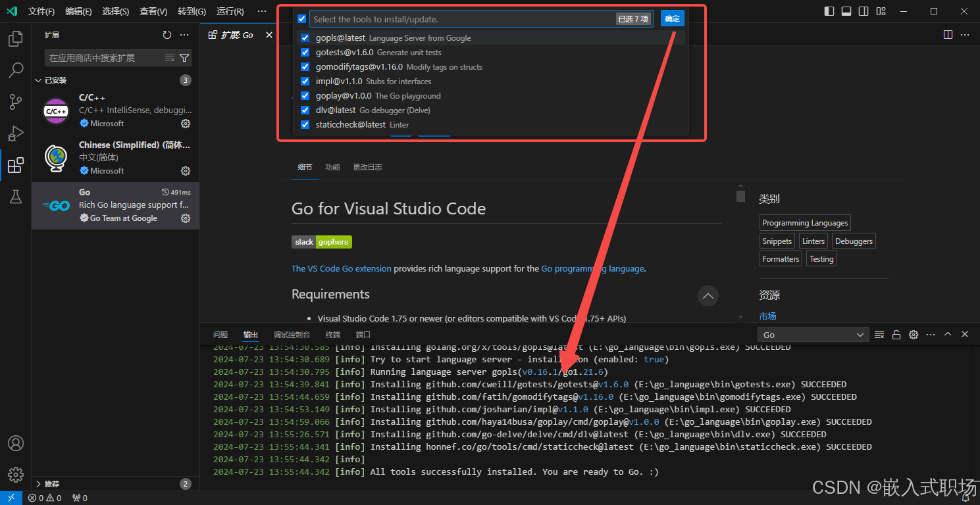The width and height of the screenshot is (980, 505).
Task: Open the 选择(S) menu
Action: (116, 11)
